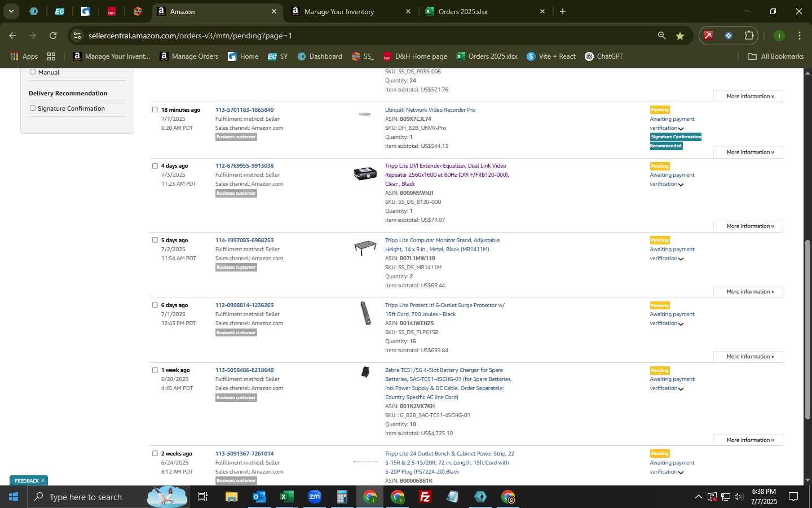Check order 113-5701183-1865840 row checkbox

pyautogui.click(x=155, y=110)
